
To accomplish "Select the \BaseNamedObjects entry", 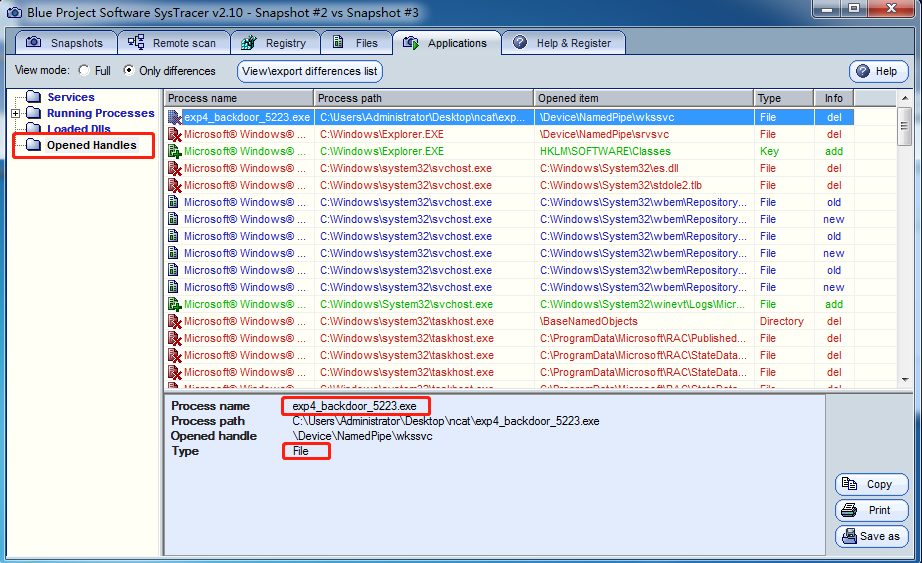I will click(x=589, y=321).
